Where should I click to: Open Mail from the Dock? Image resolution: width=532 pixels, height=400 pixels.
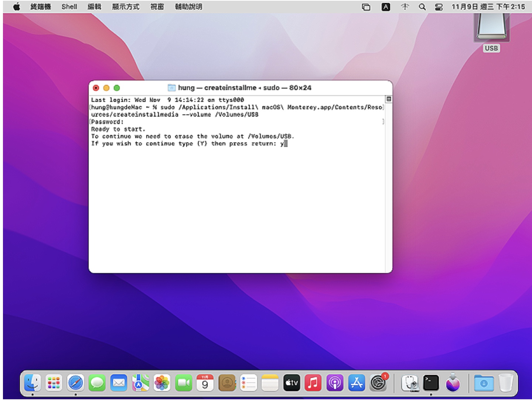119,383
